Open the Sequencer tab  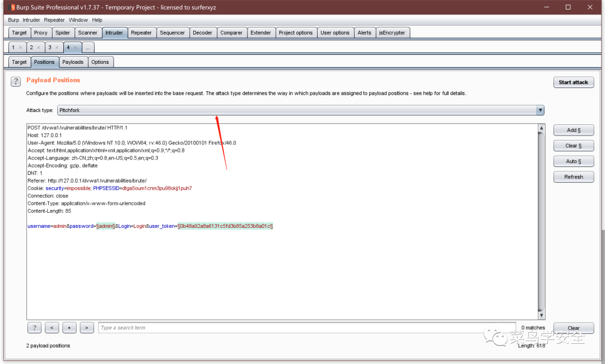click(172, 33)
